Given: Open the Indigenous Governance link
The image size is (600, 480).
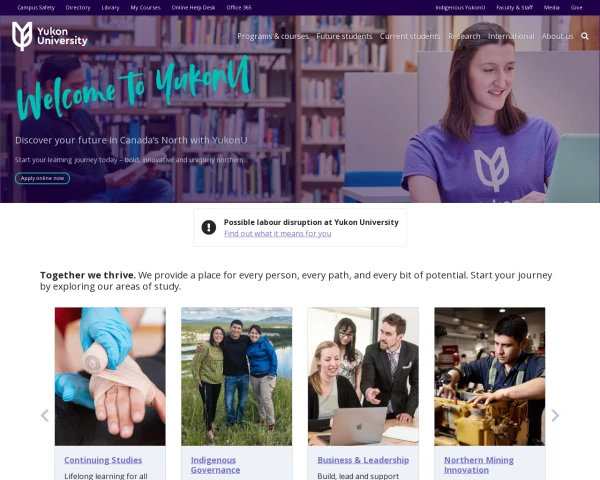Looking at the screenshot, I should tap(215, 465).
